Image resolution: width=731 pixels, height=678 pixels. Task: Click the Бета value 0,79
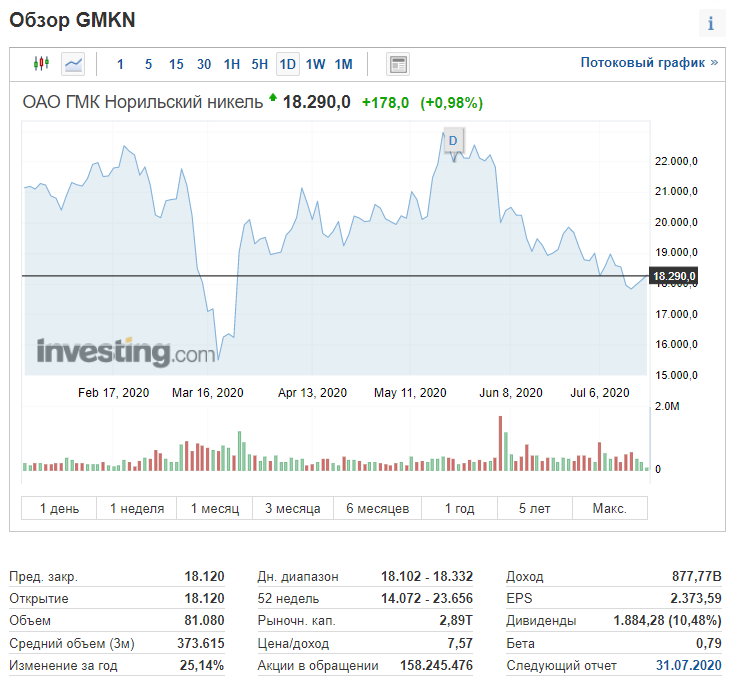[x=709, y=643]
